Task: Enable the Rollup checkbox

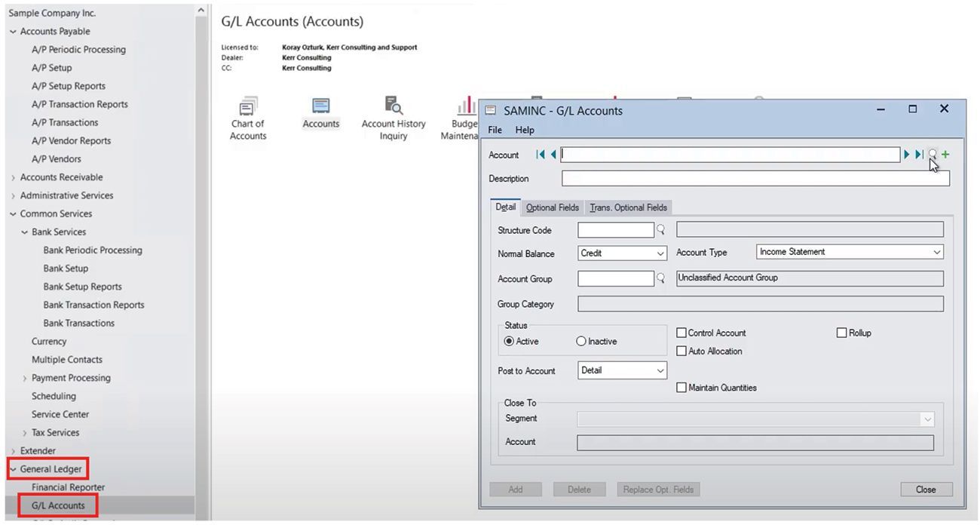Action: (x=842, y=333)
